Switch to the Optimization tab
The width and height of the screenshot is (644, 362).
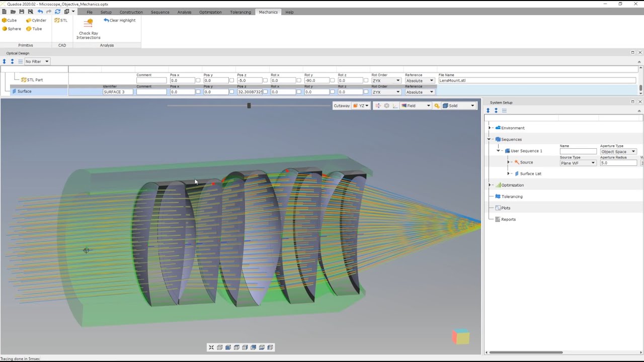tap(210, 12)
